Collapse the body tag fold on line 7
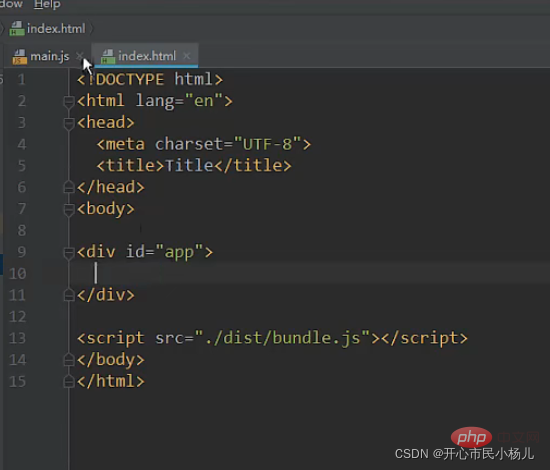The height and width of the screenshot is (470, 550). coord(69,210)
